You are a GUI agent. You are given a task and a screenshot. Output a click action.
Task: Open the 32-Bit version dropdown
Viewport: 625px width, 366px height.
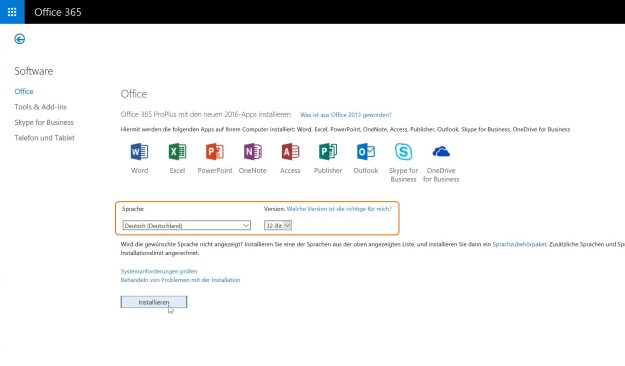[x=278, y=225]
